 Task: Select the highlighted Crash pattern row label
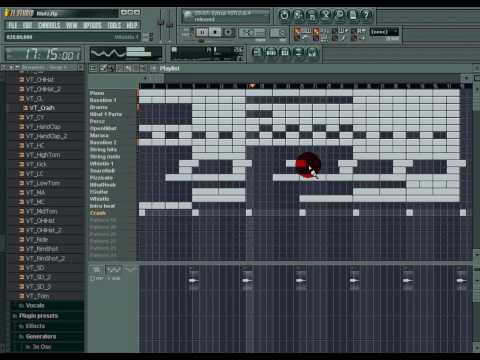pos(98,213)
